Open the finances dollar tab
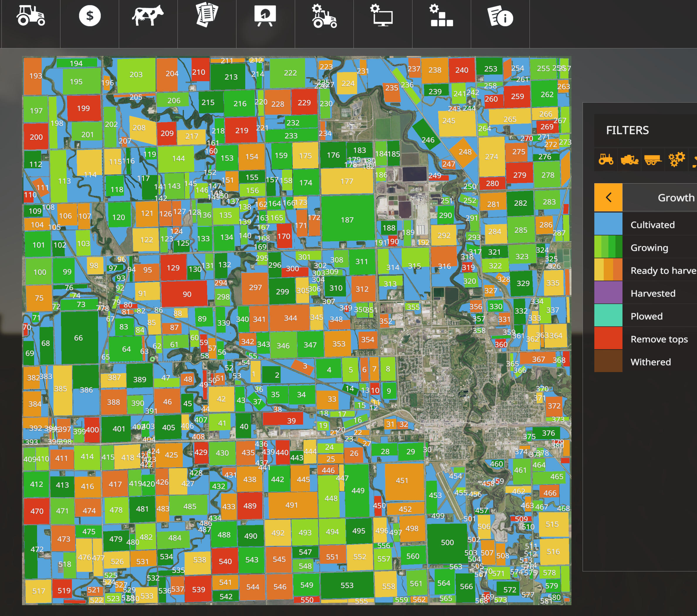Screen dimensions: 697x616 90,16
